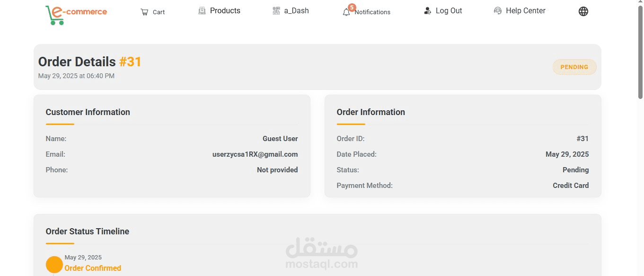Click the Order Status Timeline heading

point(87,231)
